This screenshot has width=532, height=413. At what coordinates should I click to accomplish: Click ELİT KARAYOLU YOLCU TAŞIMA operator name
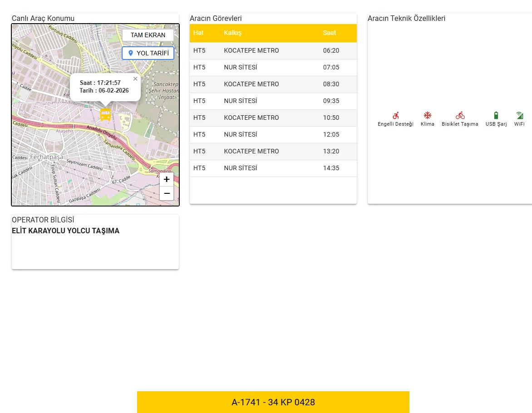[x=65, y=231]
